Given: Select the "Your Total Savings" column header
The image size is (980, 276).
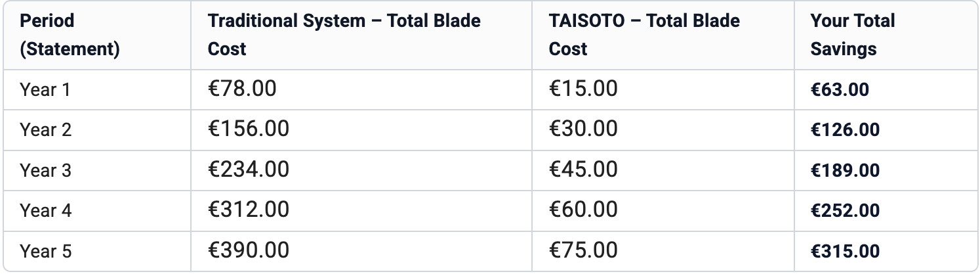Looking at the screenshot, I should [852, 35].
